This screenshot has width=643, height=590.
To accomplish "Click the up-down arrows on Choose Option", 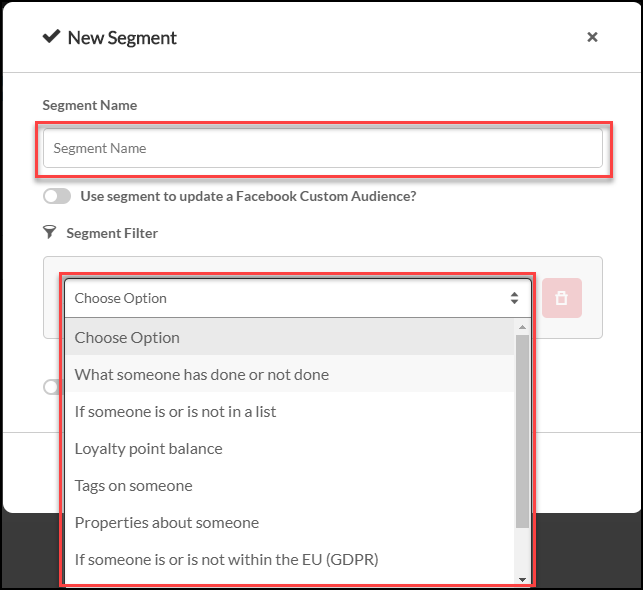I will [514, 298].
